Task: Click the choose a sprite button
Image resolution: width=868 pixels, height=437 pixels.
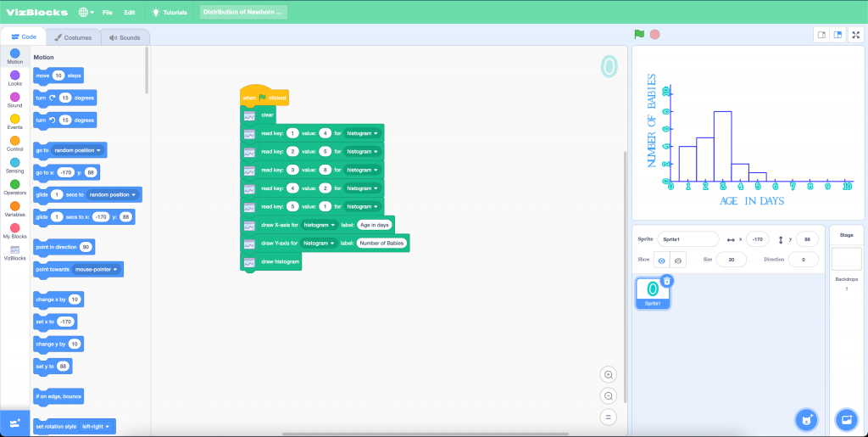Action: [806, 419]
